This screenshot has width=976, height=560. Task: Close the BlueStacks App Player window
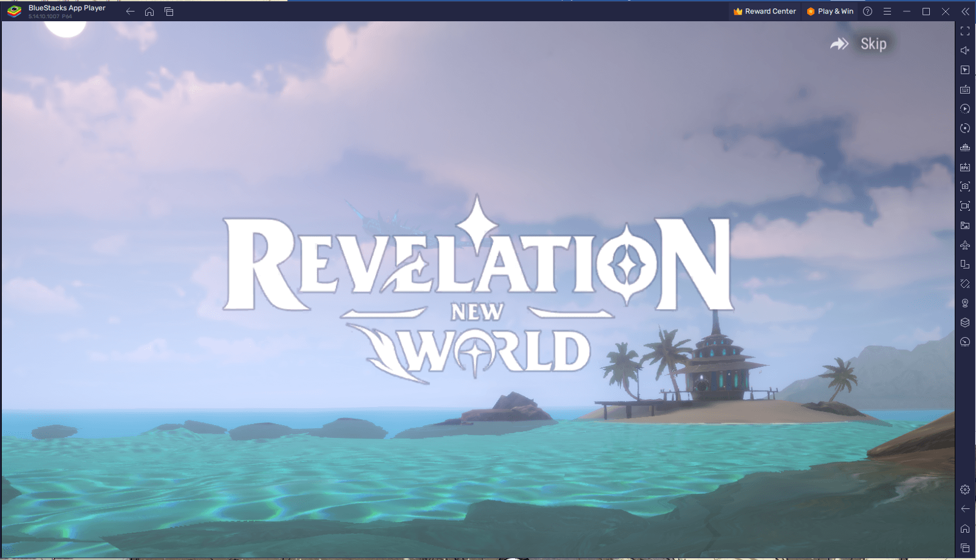coord(946,12)
